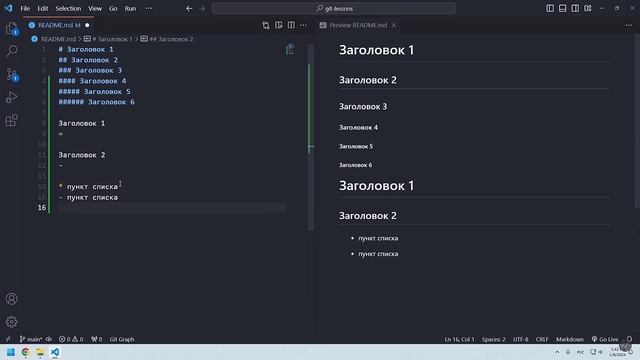Viewport: 640px width, 360px height.
Task: Click '# Заголовок 1' breadcrumb item
Action: pos(109,39)
